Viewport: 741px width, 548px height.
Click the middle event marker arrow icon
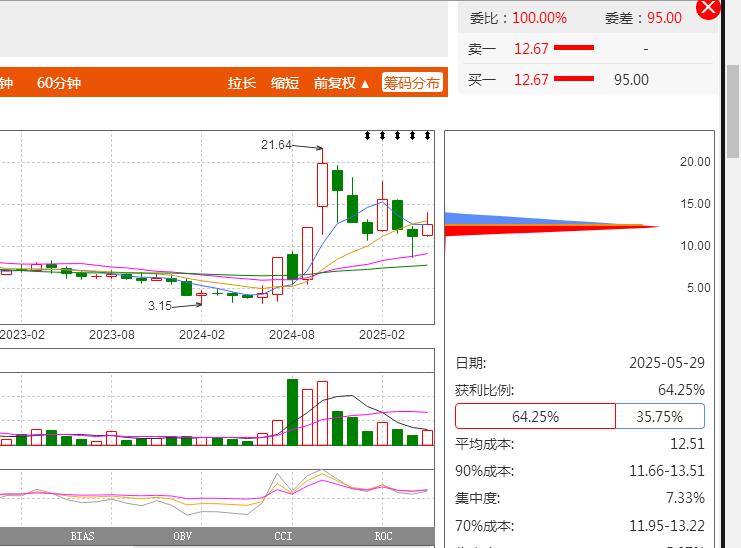point(397,136)
